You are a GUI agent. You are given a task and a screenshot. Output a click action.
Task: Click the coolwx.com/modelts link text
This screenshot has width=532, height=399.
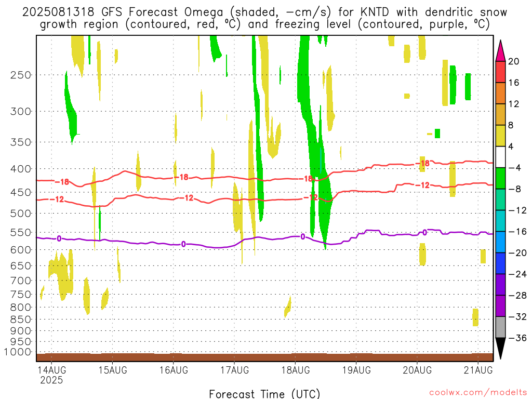(x=478, y=393)
